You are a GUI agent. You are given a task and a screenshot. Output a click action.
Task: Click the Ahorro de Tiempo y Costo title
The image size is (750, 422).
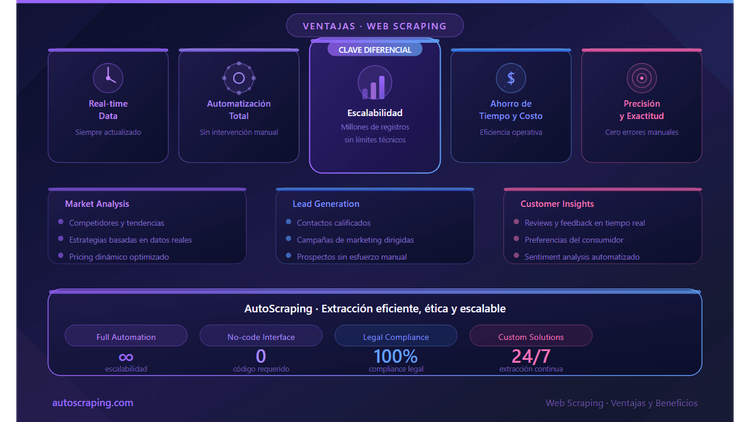511,110
